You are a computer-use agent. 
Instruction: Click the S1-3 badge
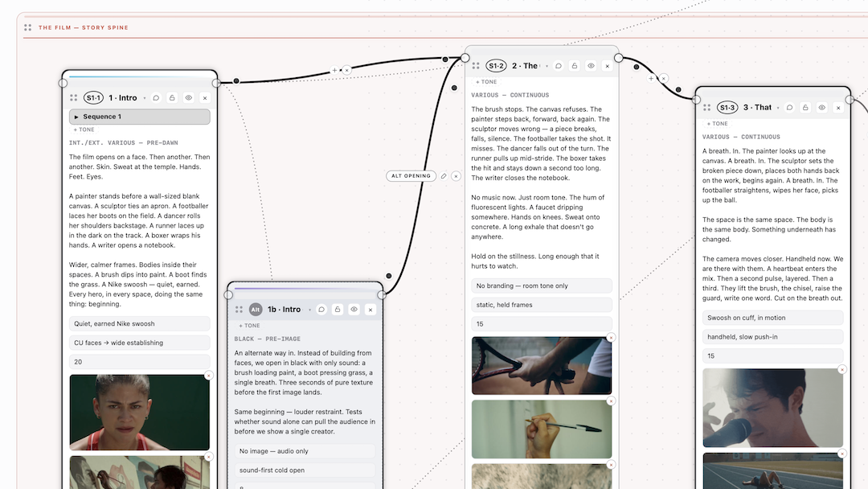tap(727, 108)
